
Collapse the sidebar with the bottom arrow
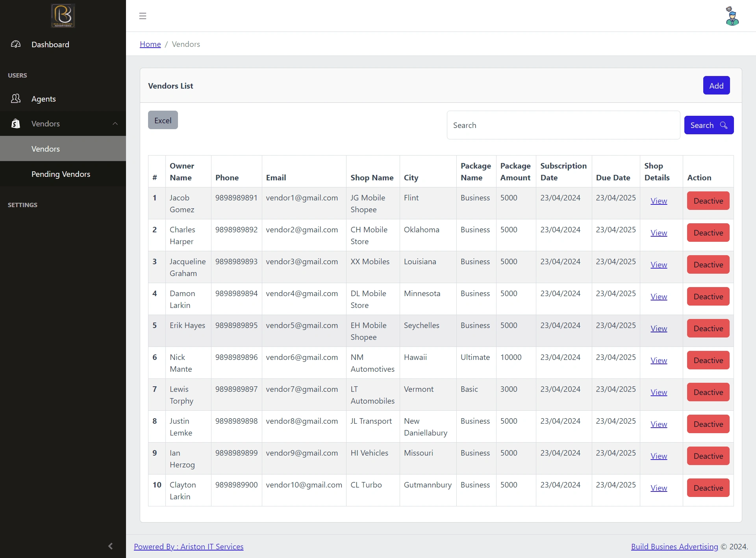coord(110,546)
